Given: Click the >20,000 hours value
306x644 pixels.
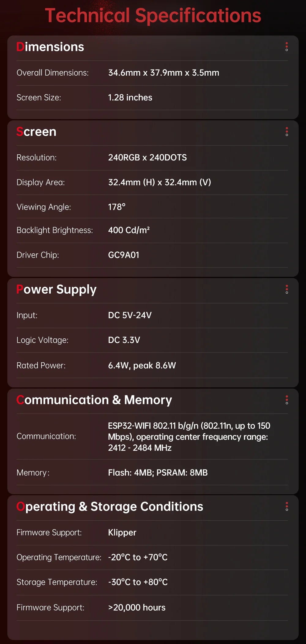Looking at the screenshot, I should point(137,608).
